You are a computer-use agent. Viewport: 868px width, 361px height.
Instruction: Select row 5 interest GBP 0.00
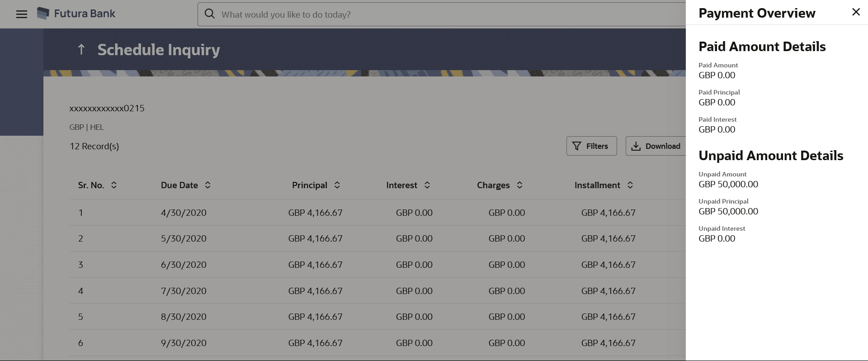(x=414, y=317)
